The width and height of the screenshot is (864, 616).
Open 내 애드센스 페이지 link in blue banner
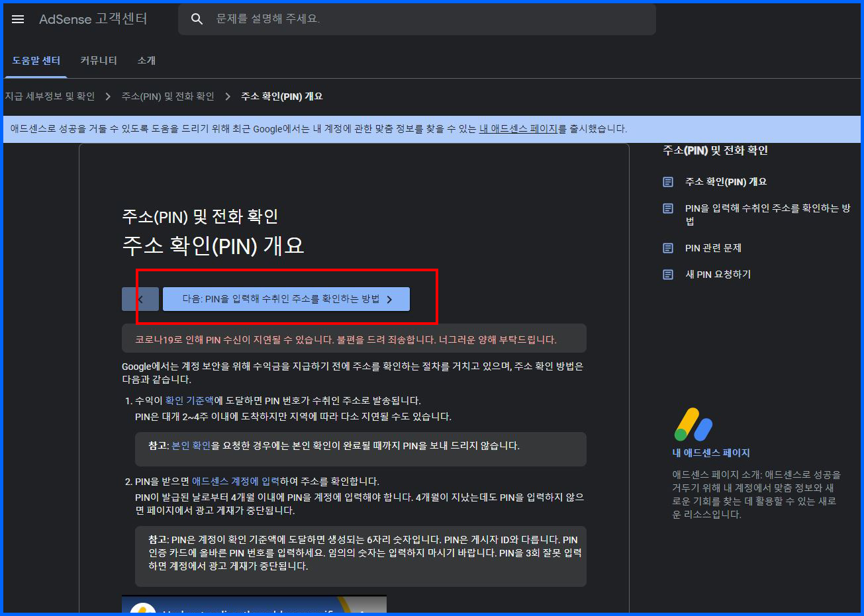click(518, 129)
